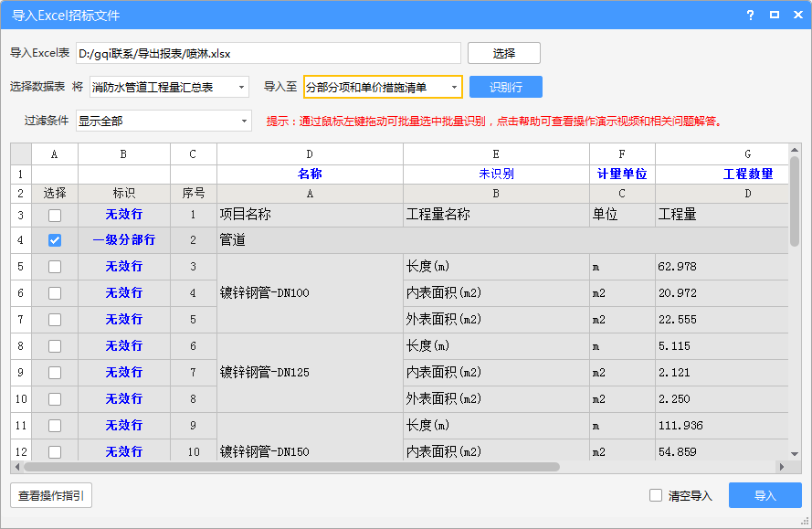
Task: Click the 111.936 quantity cell
Action: pos(722,426)
